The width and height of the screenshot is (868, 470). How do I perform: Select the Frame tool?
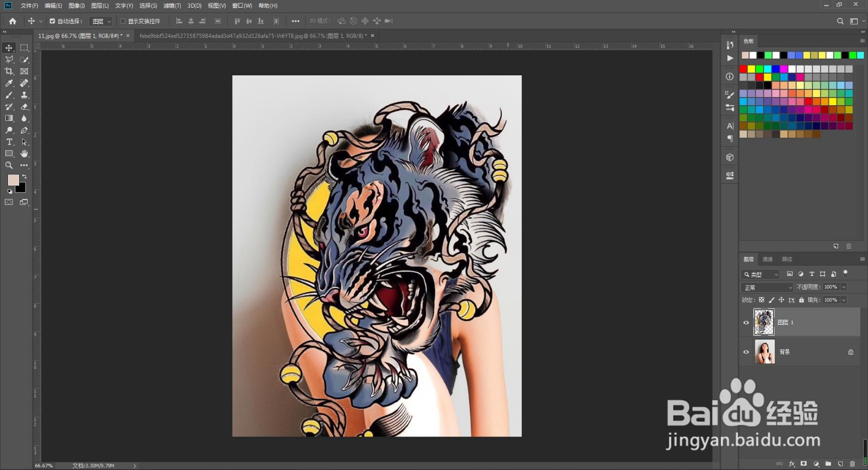click(24, 71)
